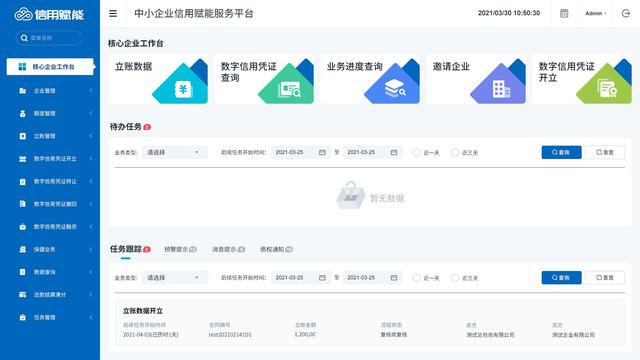Viewport: 640px width, 360px height.
Task: Expand the 数字信用凭证开立 chevron in the sidebar
Action: pyautogui.click(x=91, y=159)
